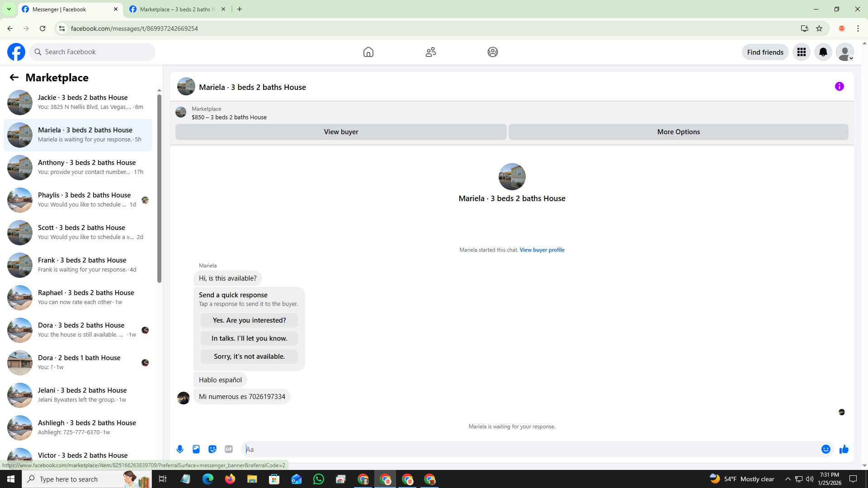Open More Options for this listing

pos(679,132)
